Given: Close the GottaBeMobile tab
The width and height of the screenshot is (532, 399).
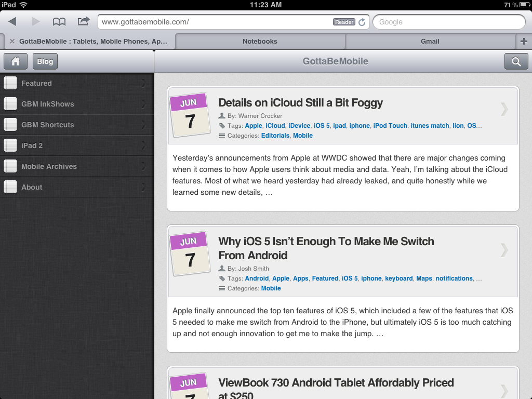Looking at the screenshot, I should (12, 42).
